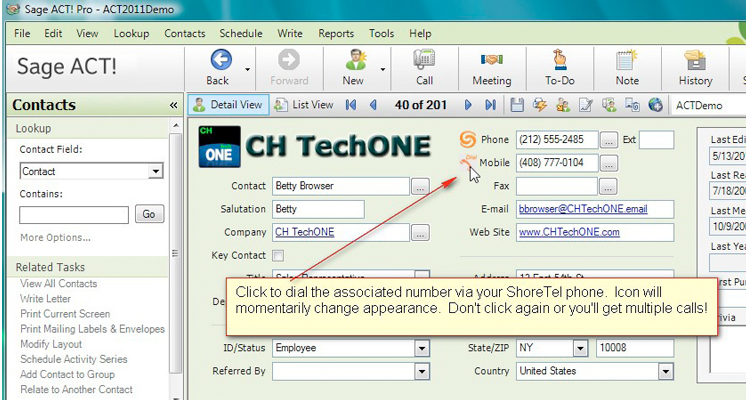This screenshot has width=746, height=400.
Task: Dial the Mobile number with ShoreTel icon
Action: coord(468,162)
